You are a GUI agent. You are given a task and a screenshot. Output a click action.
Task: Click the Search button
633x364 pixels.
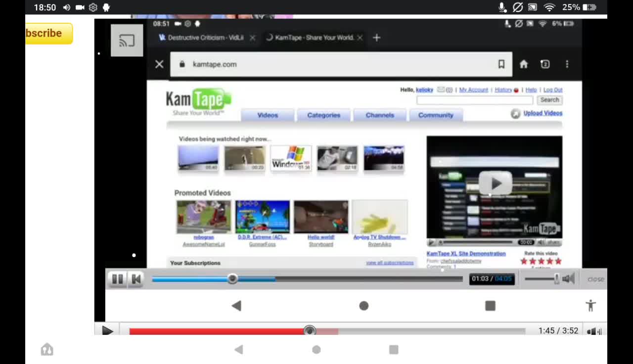[x=549, y=100]
